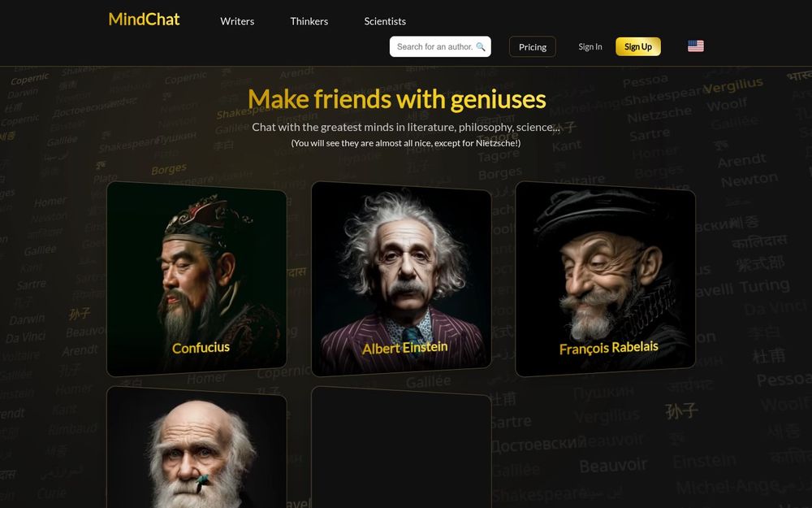
Task: Click the Albert Einstein name label
Action: [404, 347]
